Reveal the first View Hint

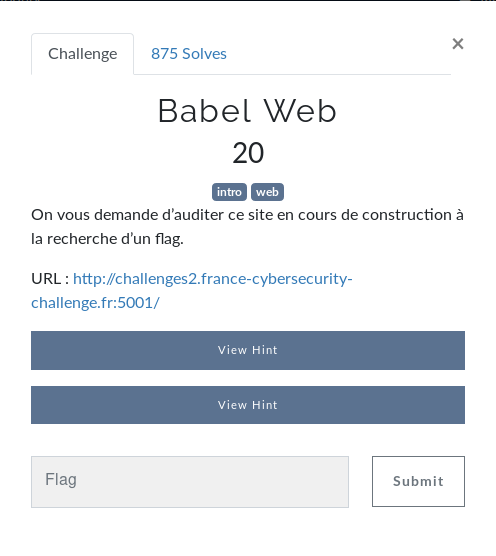pyautogui.click(x=248, y=350)
